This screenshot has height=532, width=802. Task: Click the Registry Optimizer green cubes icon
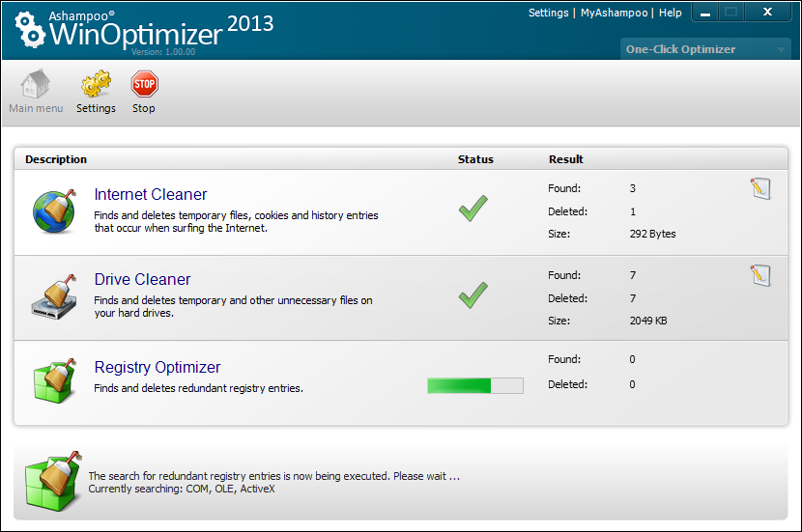pyautogui.click(x=54, y=380)
